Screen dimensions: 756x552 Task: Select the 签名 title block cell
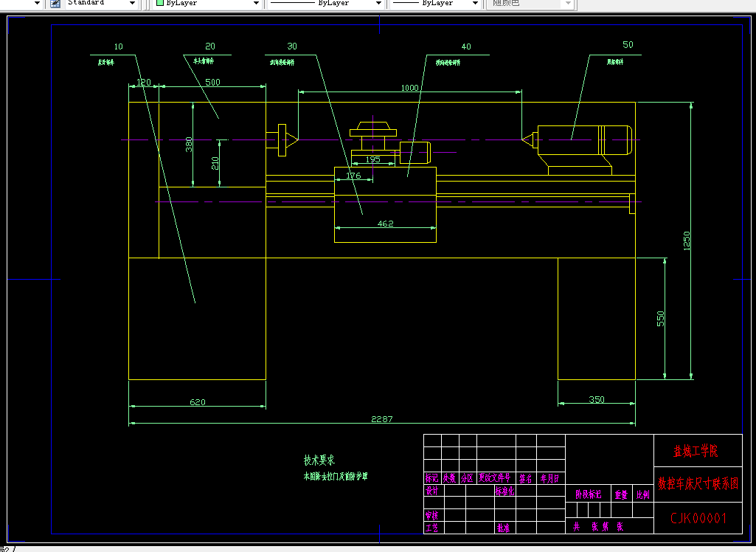pos(526,478)
